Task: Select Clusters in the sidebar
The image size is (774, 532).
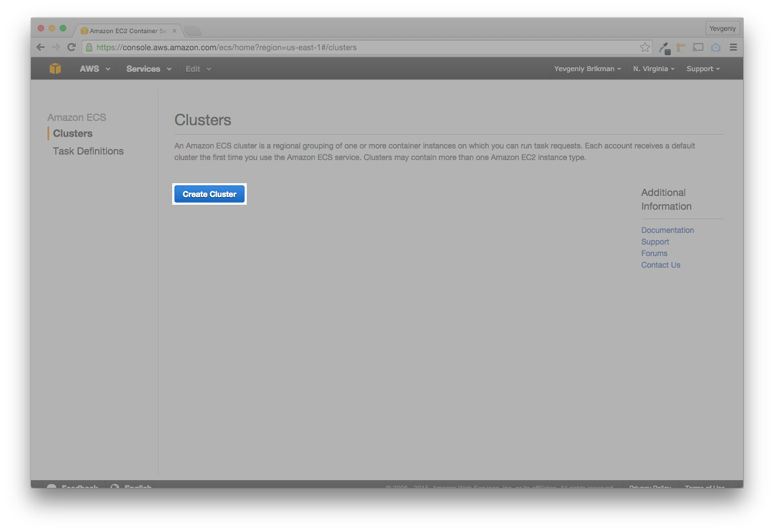Action: coord(73,134)
